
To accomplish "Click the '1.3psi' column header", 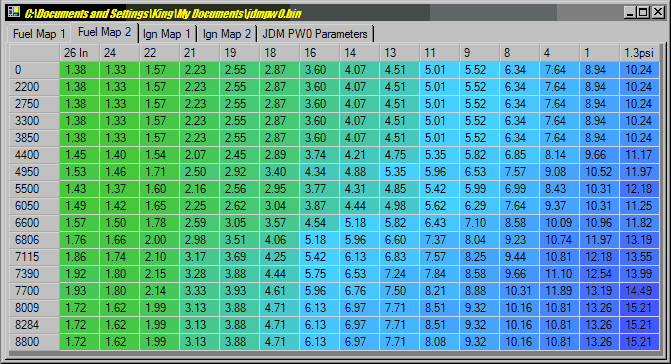I will tap(639, 53).
